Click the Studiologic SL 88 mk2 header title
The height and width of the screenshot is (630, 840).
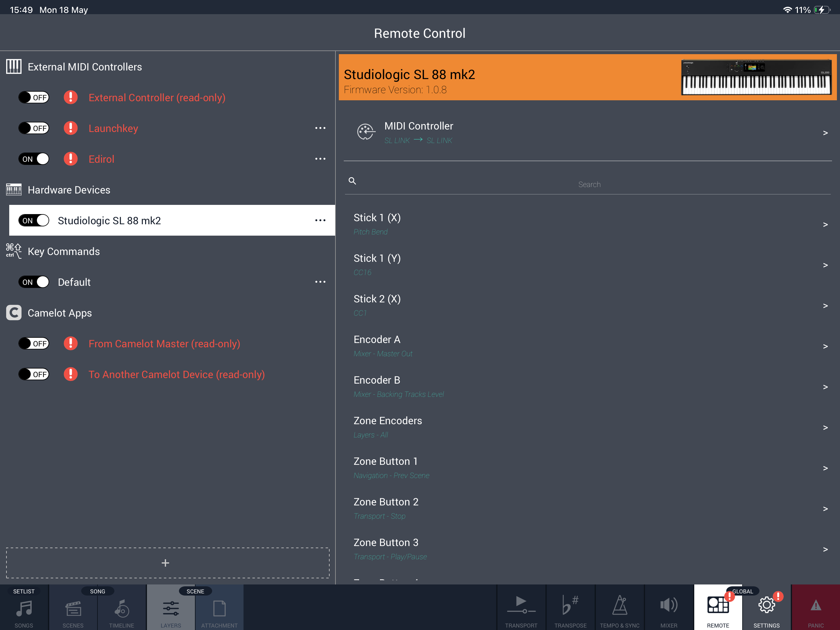pyautogui.click(x=409, y=74)
